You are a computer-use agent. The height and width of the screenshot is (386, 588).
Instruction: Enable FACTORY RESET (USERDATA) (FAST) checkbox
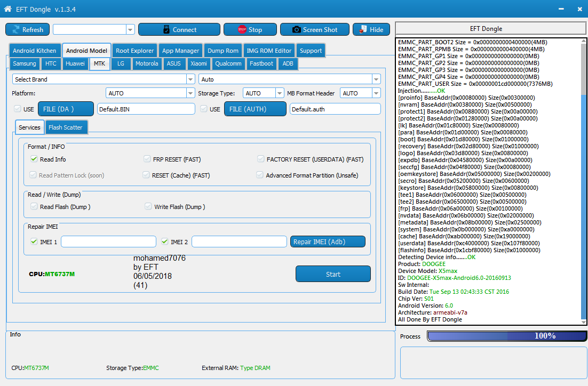click(260, 159)
